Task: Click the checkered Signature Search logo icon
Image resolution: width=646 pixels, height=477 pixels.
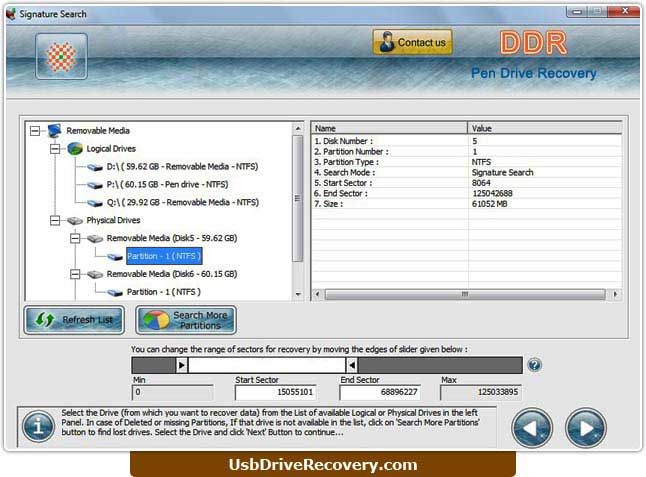Action: (x=61, y=56)
